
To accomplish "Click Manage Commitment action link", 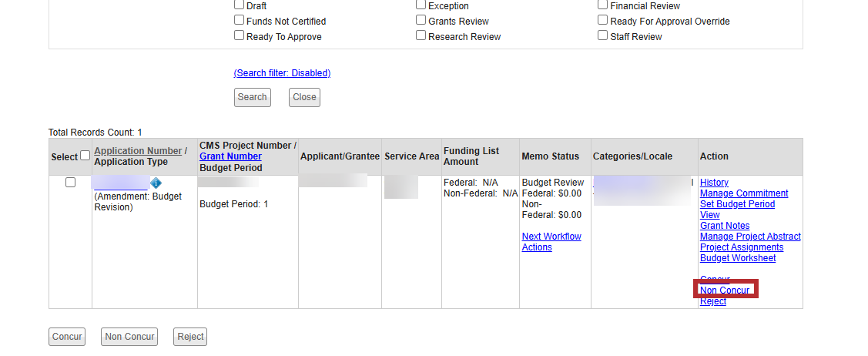I will [744, 193].
